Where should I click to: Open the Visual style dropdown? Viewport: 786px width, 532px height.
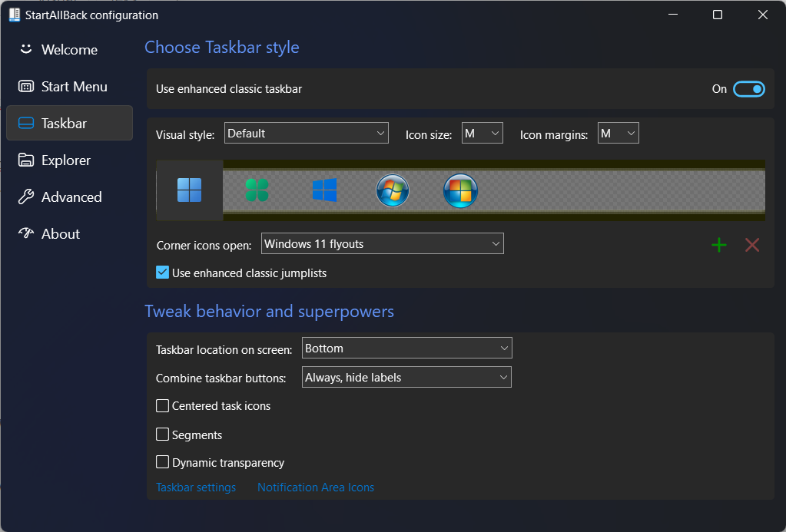click(307, 134)
